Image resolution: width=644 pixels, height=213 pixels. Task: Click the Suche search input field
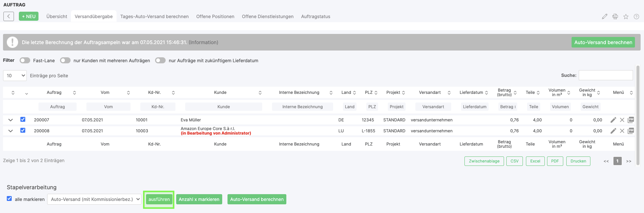606,75
